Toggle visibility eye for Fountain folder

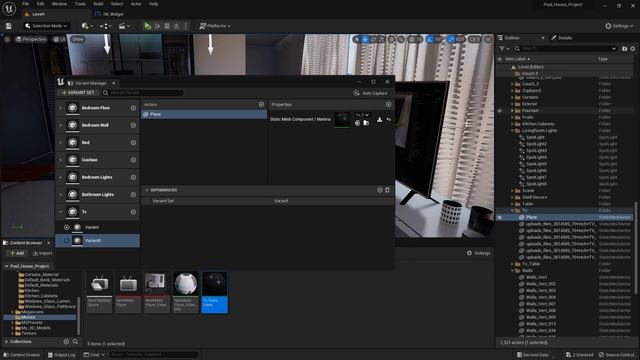pyautogui.click(x=500, y=111)
